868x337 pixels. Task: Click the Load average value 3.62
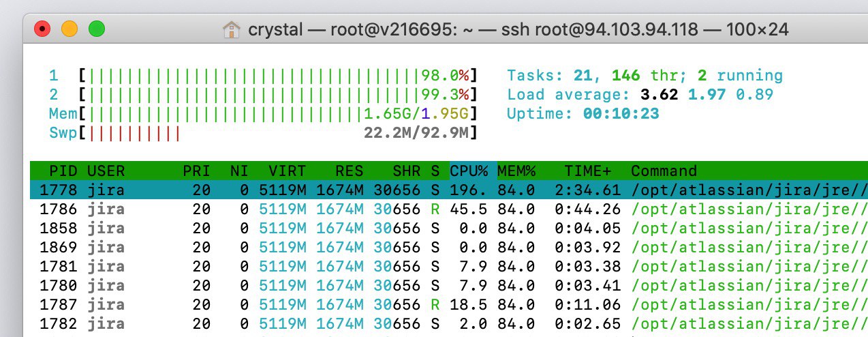point(659,94)
